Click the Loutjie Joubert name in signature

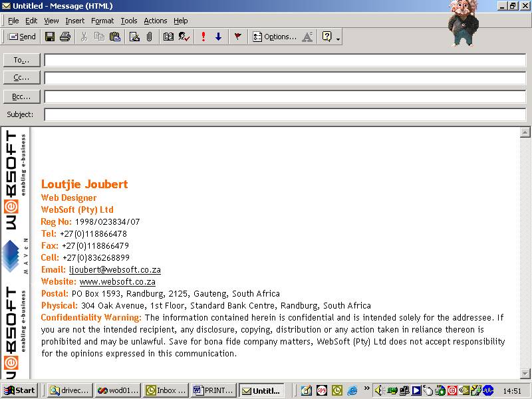tap(84, 184)
